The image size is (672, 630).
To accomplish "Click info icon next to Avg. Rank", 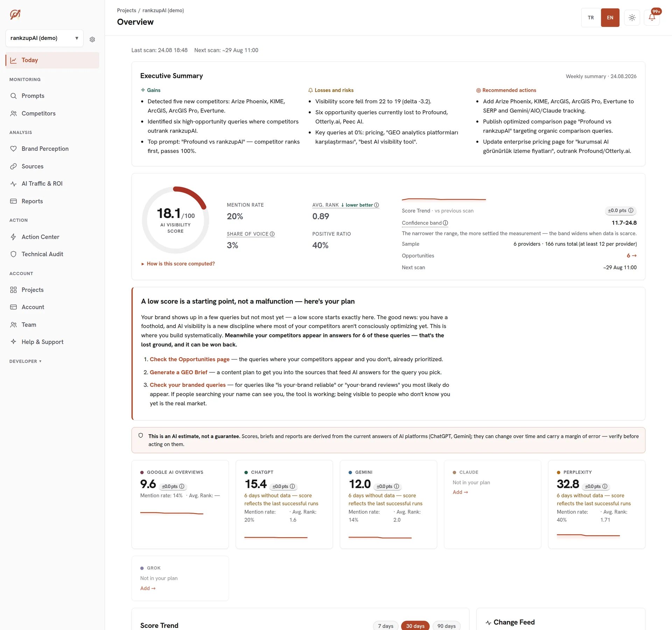I will (x=377, y=205).
